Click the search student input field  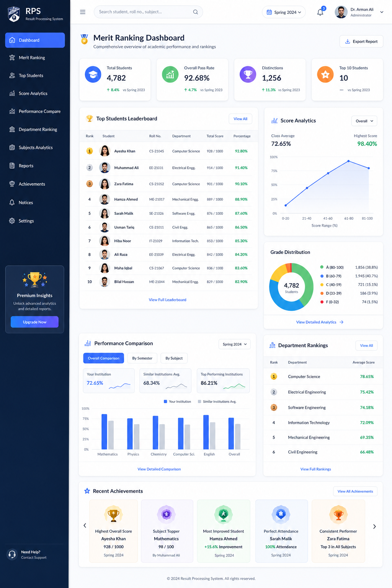coord(148,12)
